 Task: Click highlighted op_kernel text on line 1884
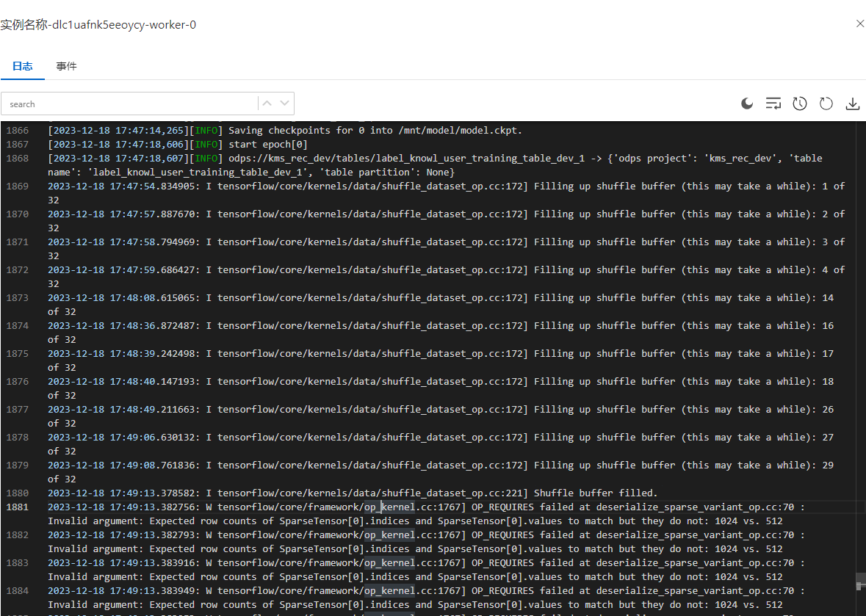[389, 590]
